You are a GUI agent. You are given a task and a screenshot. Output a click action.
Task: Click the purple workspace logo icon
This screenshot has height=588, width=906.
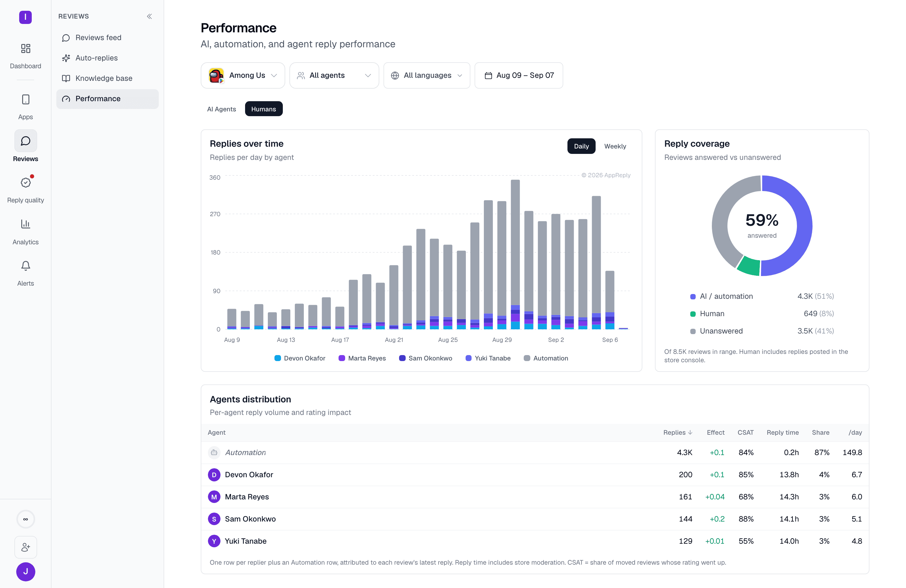pos(25,17)
